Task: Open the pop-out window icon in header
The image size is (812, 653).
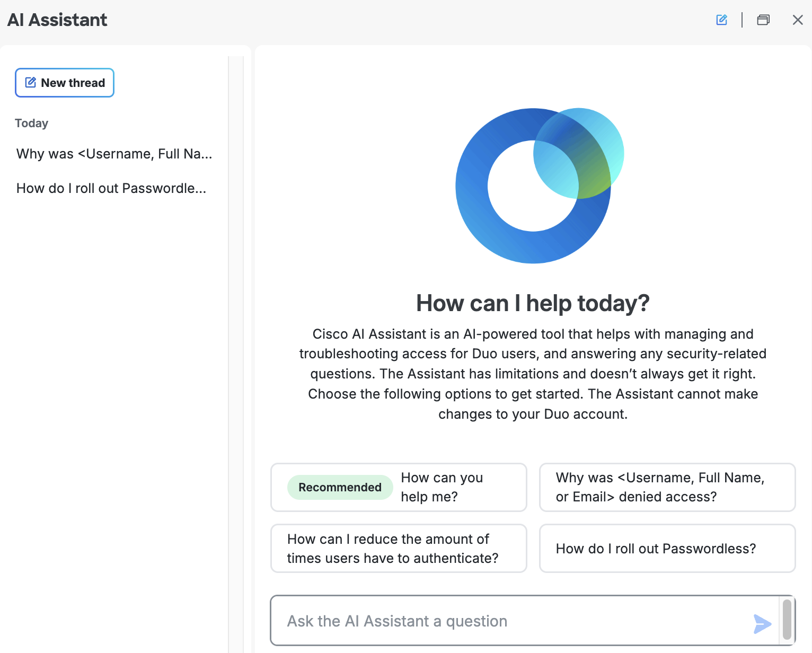Action: [x=763, y=20]
